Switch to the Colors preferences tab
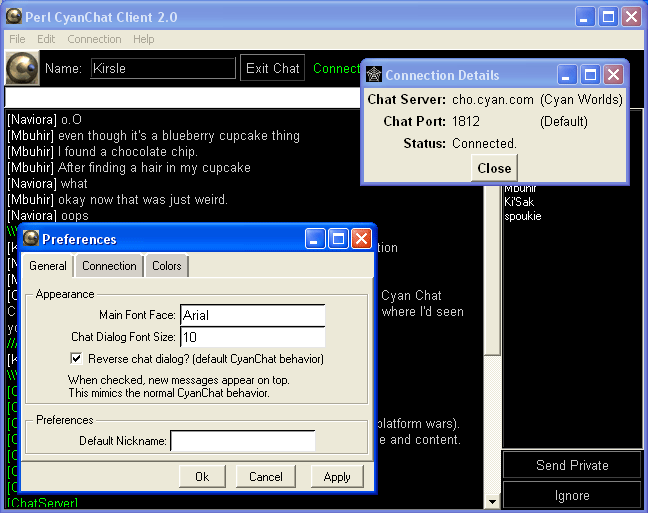648x513 pixels. click(167, 266)
